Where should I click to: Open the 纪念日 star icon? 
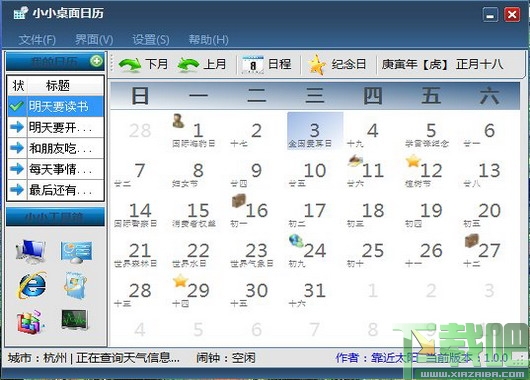[317, 64]
